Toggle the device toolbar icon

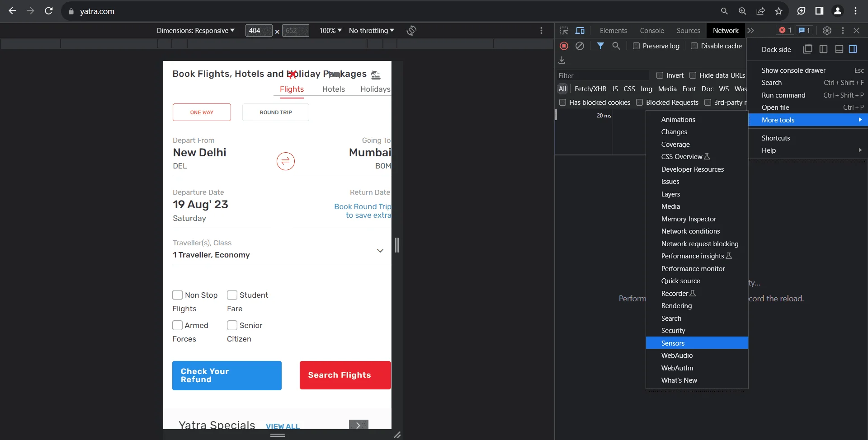click(580, 30)
